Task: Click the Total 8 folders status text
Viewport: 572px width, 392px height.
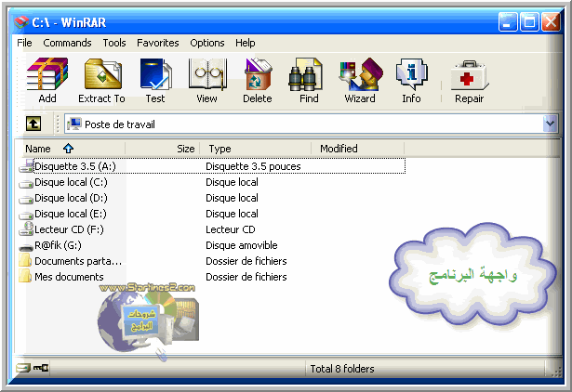Action: pos(342,369)
